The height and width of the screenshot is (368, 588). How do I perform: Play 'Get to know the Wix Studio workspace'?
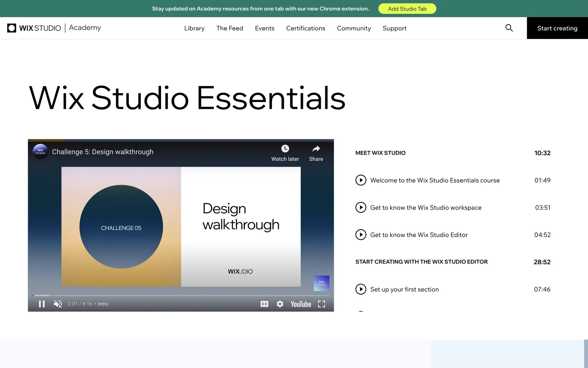click(x=361, y=208)
